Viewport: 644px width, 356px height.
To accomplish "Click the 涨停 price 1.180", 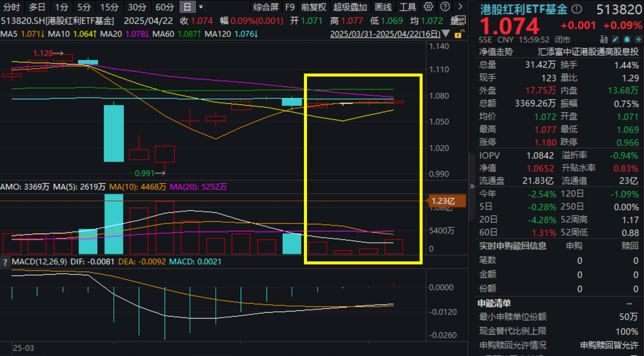I will pyautogui.click(x=545, y=142).
